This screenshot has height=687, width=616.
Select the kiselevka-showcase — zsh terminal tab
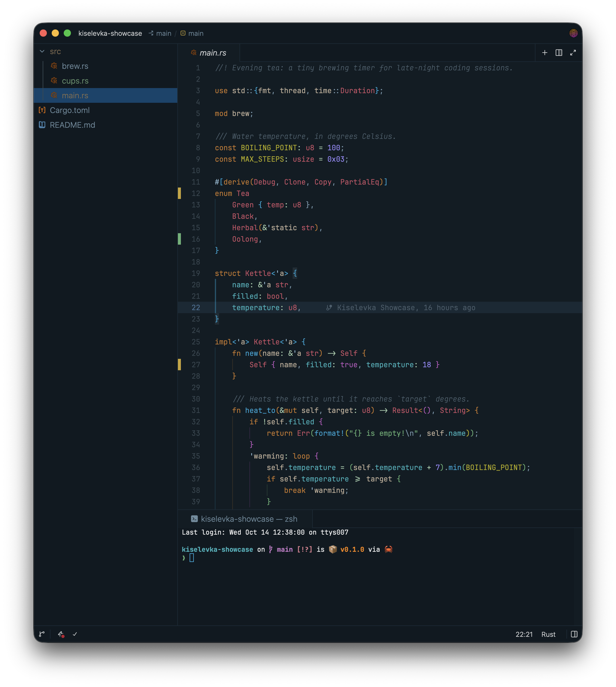click(x=244, y=519)
